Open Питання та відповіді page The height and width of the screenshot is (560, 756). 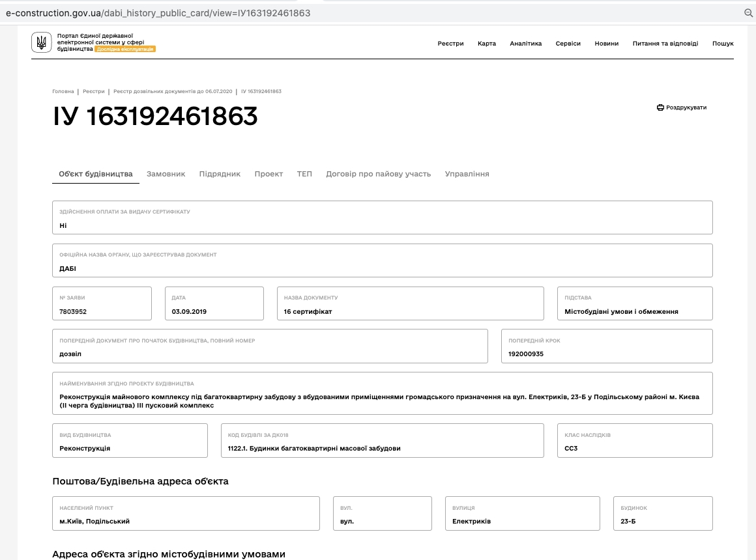pos(665,44)
